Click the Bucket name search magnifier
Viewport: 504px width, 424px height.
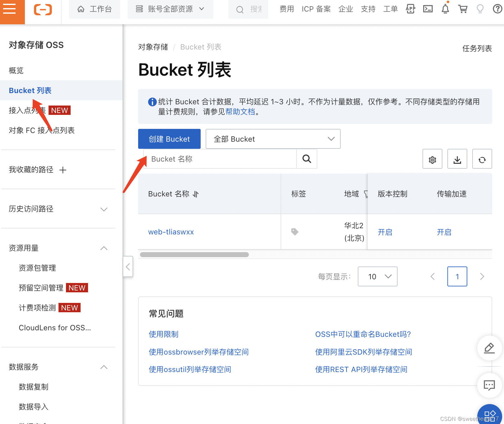(307, 159)
